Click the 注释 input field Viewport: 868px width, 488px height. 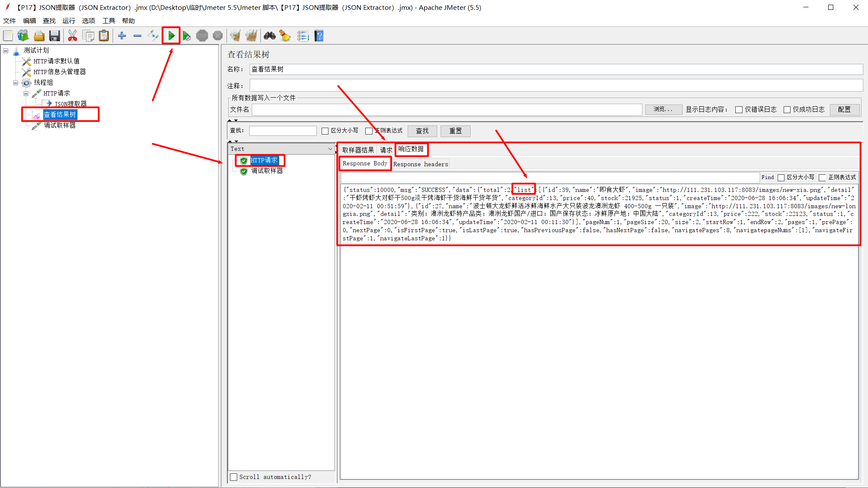556,86
